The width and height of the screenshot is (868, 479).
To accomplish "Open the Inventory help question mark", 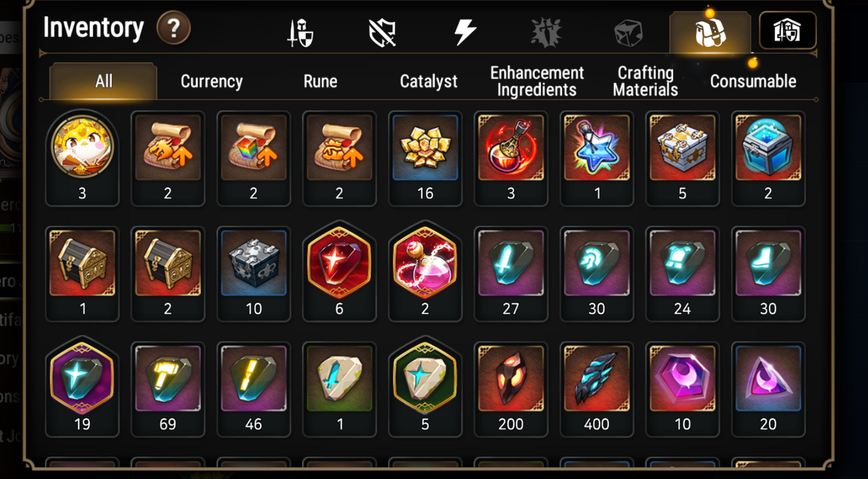I will click(174, 28).
